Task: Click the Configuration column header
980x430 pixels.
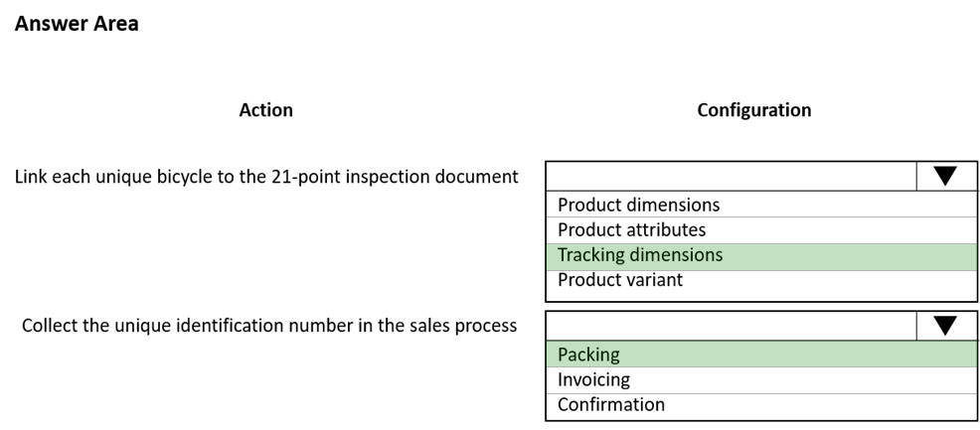Action: pyautogui.click(x=754, y=110)
